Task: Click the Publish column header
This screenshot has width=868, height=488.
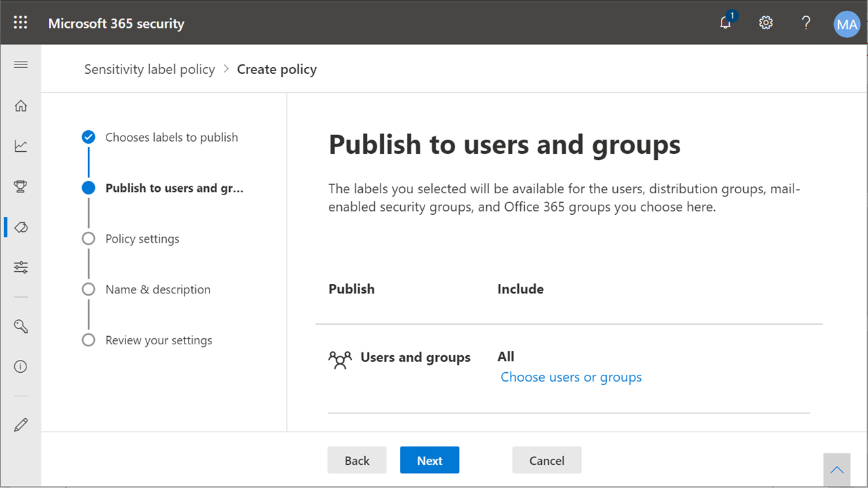Action: pyautogui.click(x=351, y=289)
